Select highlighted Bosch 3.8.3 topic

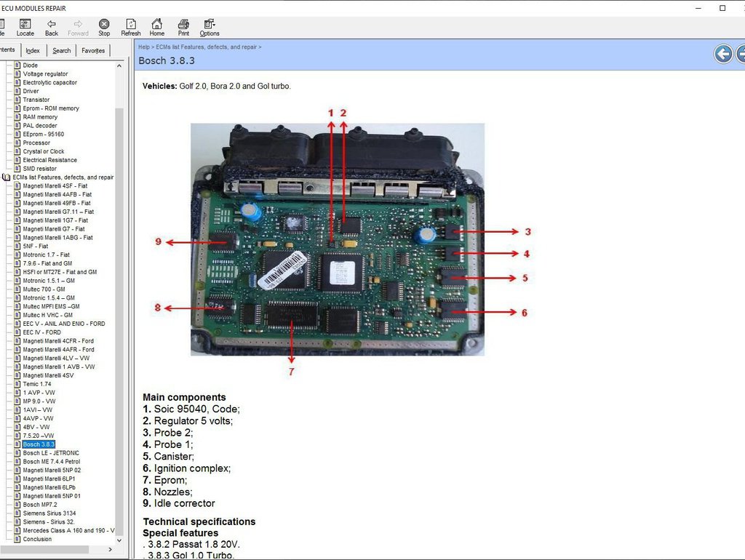(39, 444)
